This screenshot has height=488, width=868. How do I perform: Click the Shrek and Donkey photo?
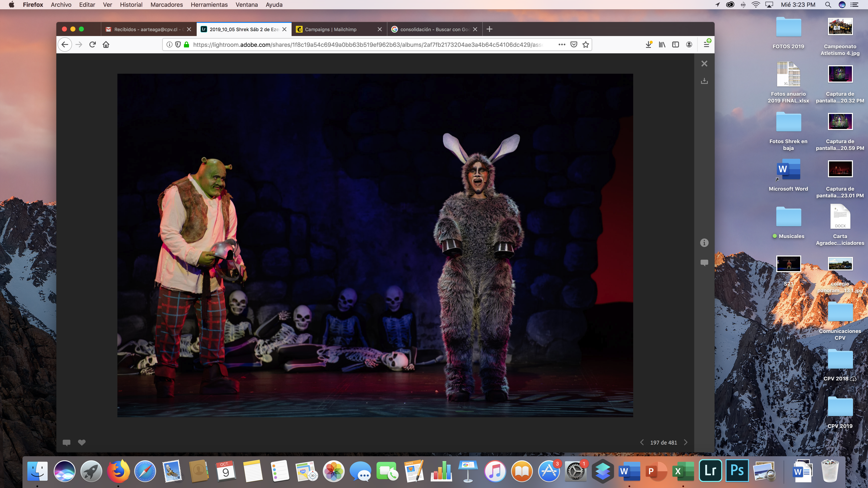(x=375, y=245)
